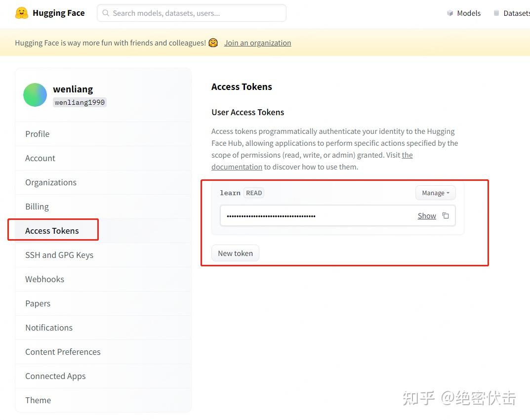Open Notifications settings
This screenshot has height=420, width=530.
tap(49, 328)
